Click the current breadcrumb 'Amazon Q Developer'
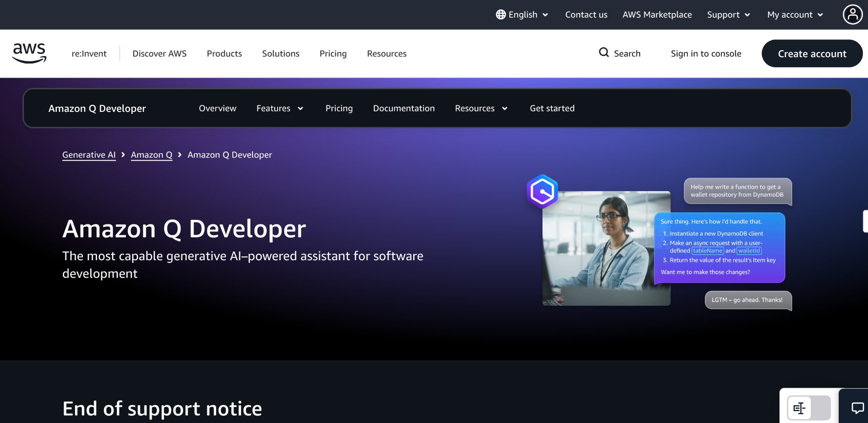The image size is (868, 423). click(x=230, y=155)
